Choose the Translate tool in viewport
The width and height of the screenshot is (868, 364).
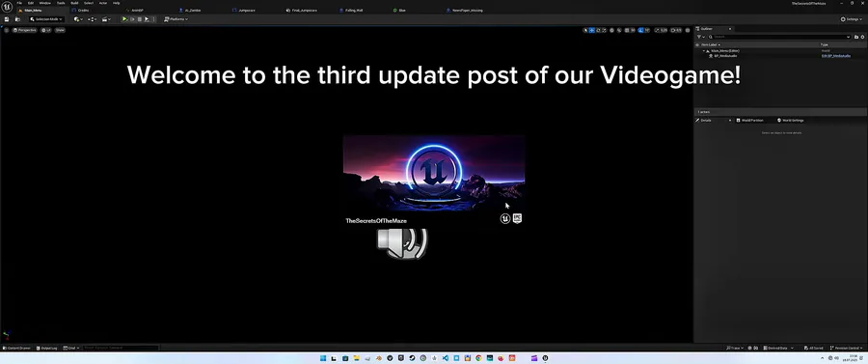pyautogui.click(x=592, y=31)
